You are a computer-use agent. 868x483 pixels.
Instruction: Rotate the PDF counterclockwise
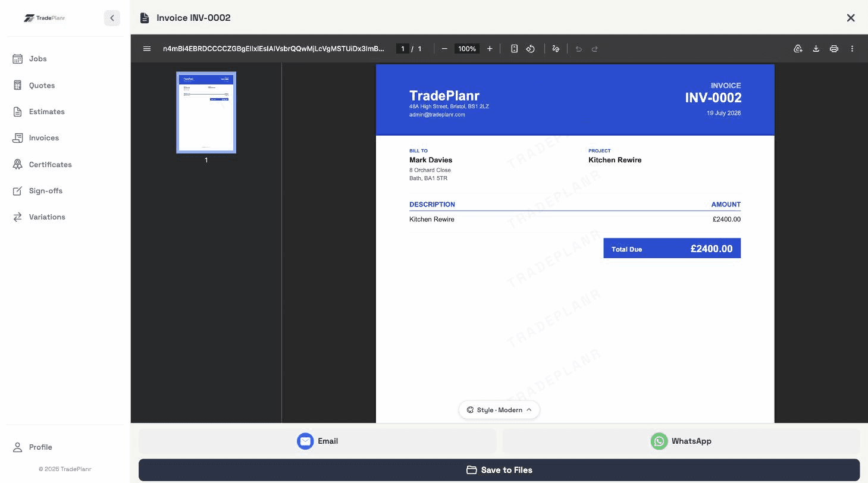531,49
